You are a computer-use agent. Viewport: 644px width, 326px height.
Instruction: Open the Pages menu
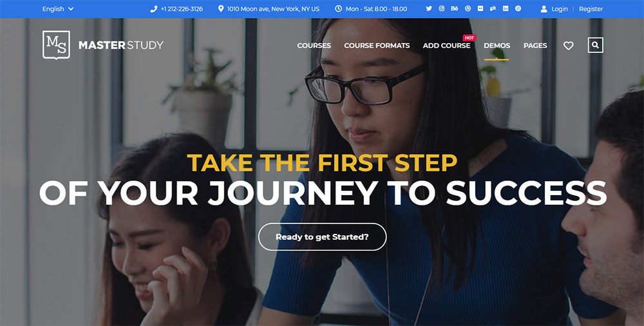click(535, 46)
